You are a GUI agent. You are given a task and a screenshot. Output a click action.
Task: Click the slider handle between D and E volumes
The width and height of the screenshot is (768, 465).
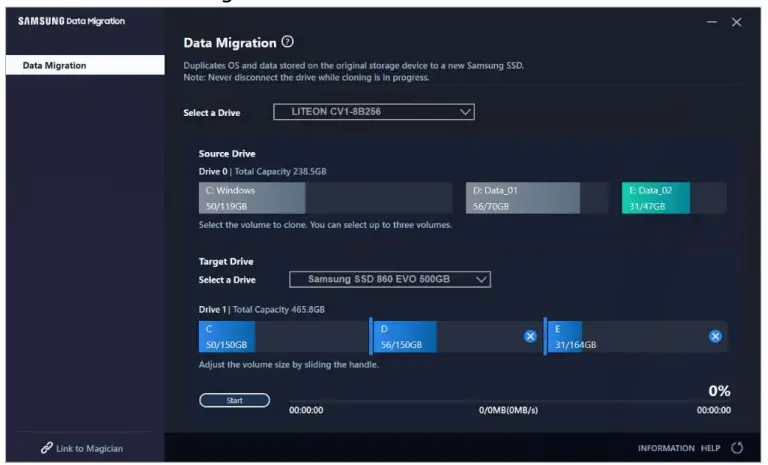545,336
